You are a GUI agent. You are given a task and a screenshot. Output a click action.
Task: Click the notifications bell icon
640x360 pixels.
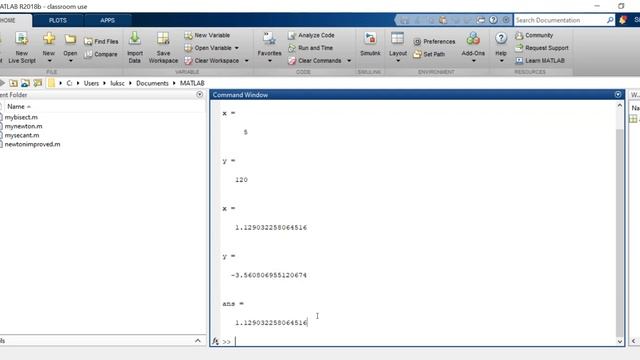click(623, 20)
